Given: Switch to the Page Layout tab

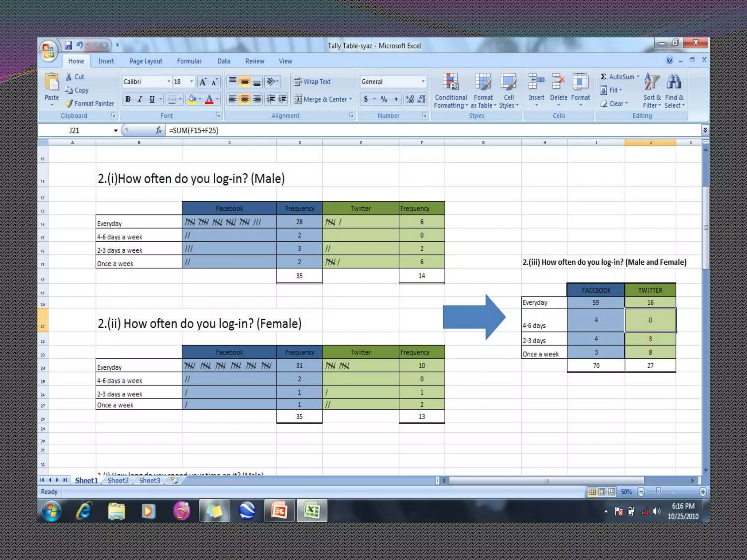Looking at the screenshot, I should (146, 61).
